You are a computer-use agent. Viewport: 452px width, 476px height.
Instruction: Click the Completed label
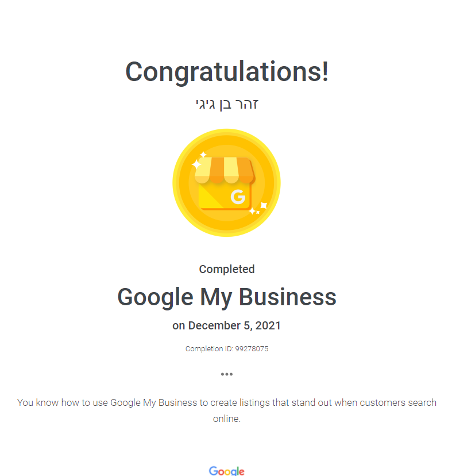coord(227,269)
